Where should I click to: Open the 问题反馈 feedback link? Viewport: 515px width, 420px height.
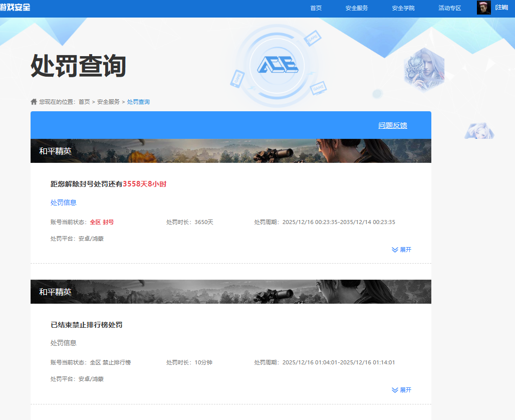click(x=393, y=125)
